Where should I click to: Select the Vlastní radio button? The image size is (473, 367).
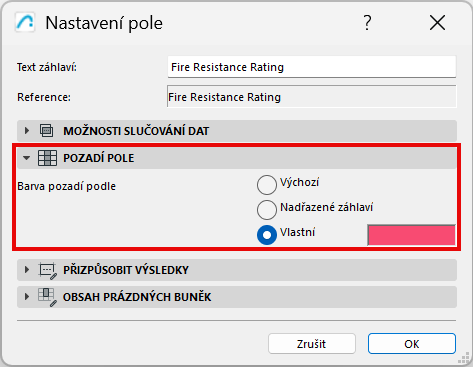[x=267, y=235]
